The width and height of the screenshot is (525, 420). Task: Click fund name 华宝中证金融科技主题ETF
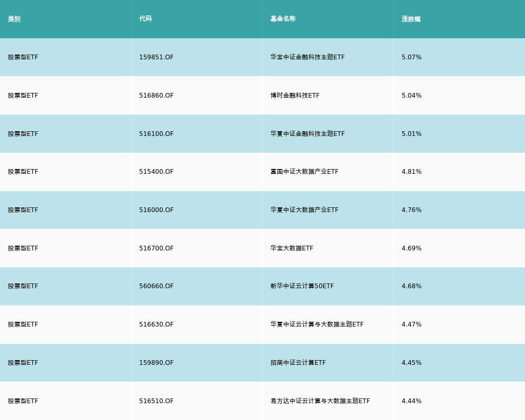307,57
